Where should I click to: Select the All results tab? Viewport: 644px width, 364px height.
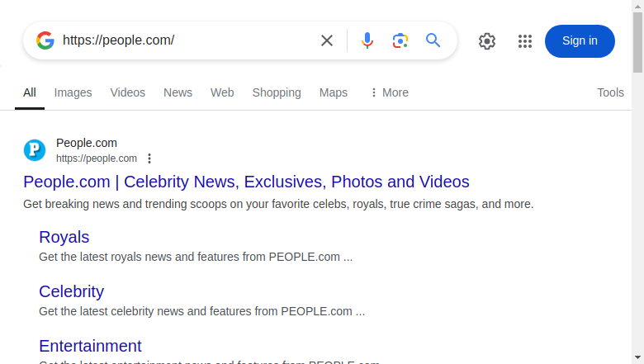[30, 92]
